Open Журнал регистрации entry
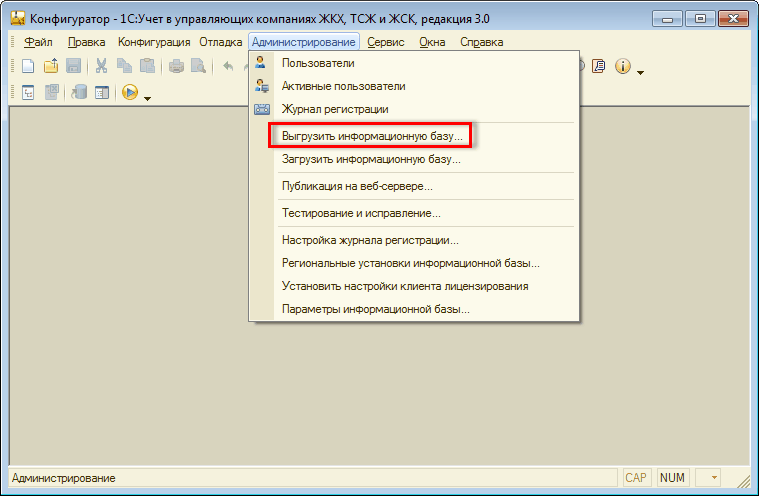Screen dimensions: 759x496 (x=414, y=109)
